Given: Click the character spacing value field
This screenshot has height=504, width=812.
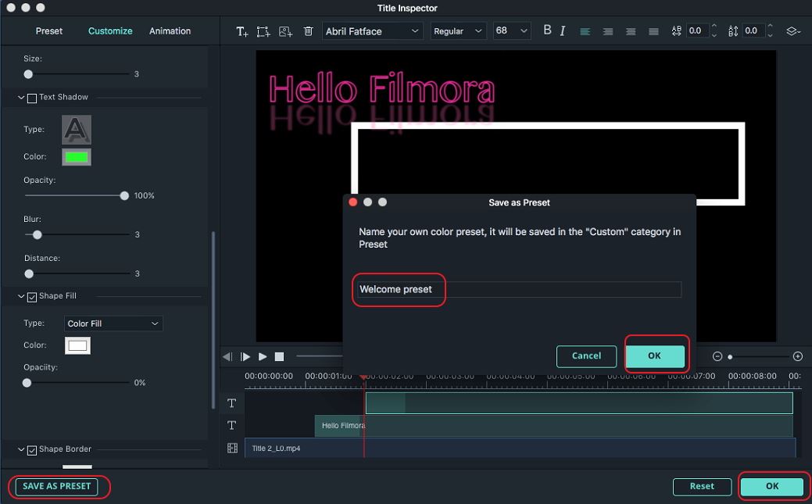Looking at the screenshot, I should [698, 31].
